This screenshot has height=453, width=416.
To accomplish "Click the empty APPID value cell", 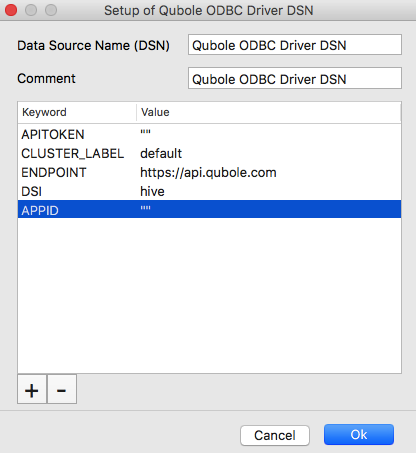I will [145, 209].
